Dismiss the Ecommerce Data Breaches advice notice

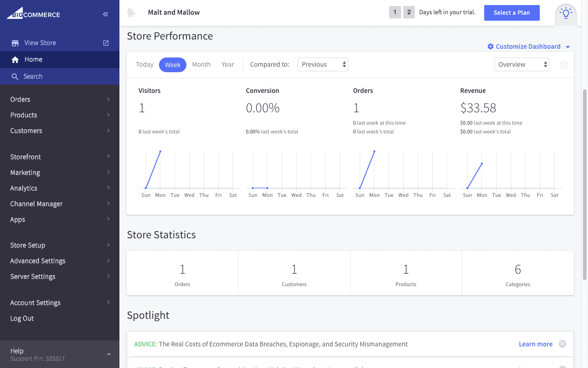(562, 344)
